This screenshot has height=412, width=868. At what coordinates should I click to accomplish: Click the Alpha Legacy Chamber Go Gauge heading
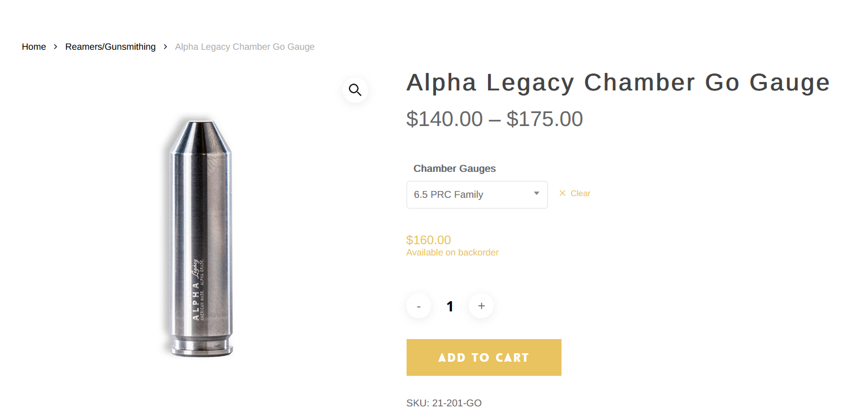click(x=617, y=83)
